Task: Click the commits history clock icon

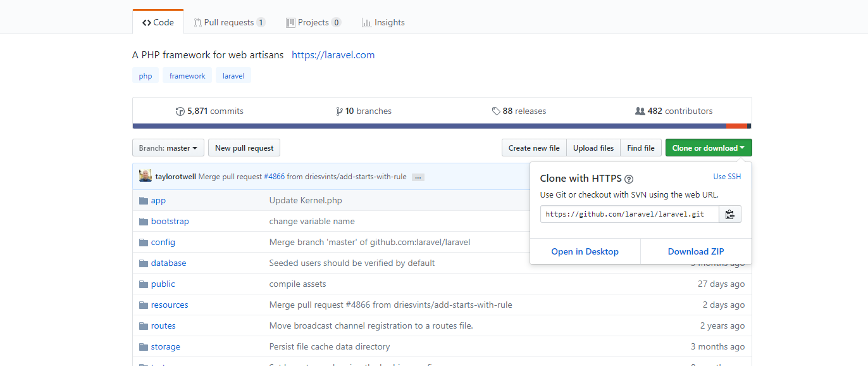Action: [180, 111]
